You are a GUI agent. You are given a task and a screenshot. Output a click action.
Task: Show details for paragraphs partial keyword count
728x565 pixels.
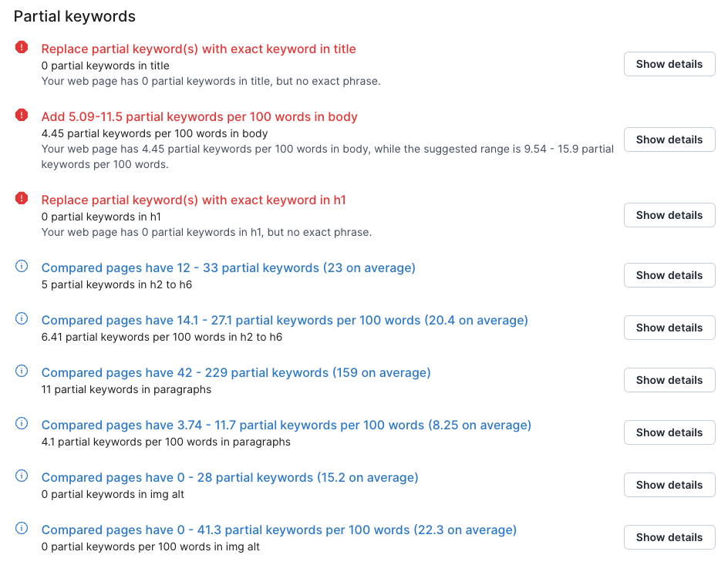tap(669, 380)
